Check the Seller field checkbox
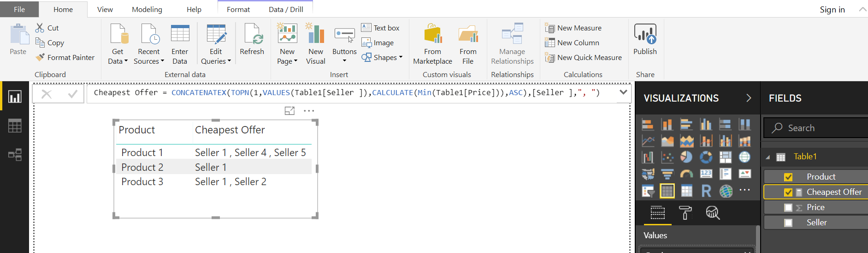This screenshot has height=253, width=868. [788, 223]
